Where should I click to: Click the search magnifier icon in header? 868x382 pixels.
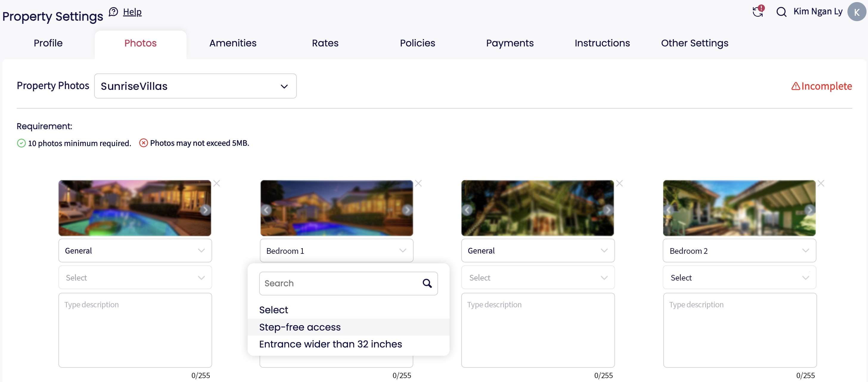pyautogui.click(x=781, y=12)
